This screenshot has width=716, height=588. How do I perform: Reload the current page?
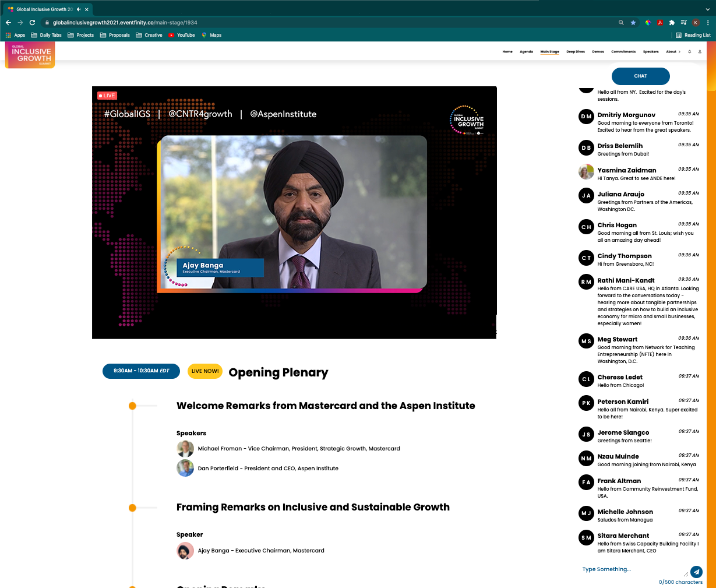pos(32,23)
